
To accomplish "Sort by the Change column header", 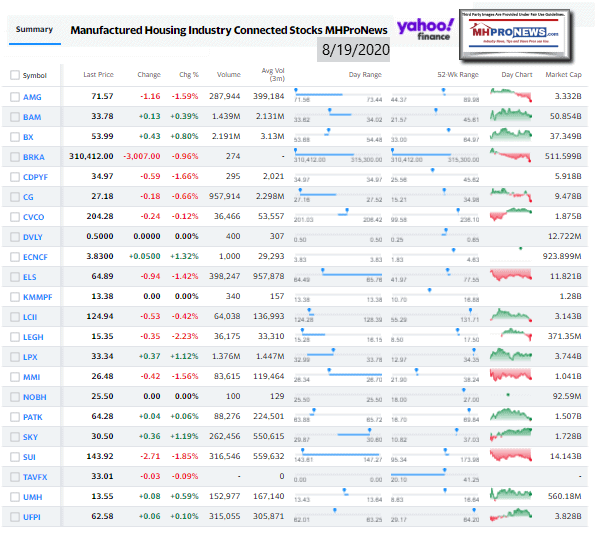I will click(149, 75).
